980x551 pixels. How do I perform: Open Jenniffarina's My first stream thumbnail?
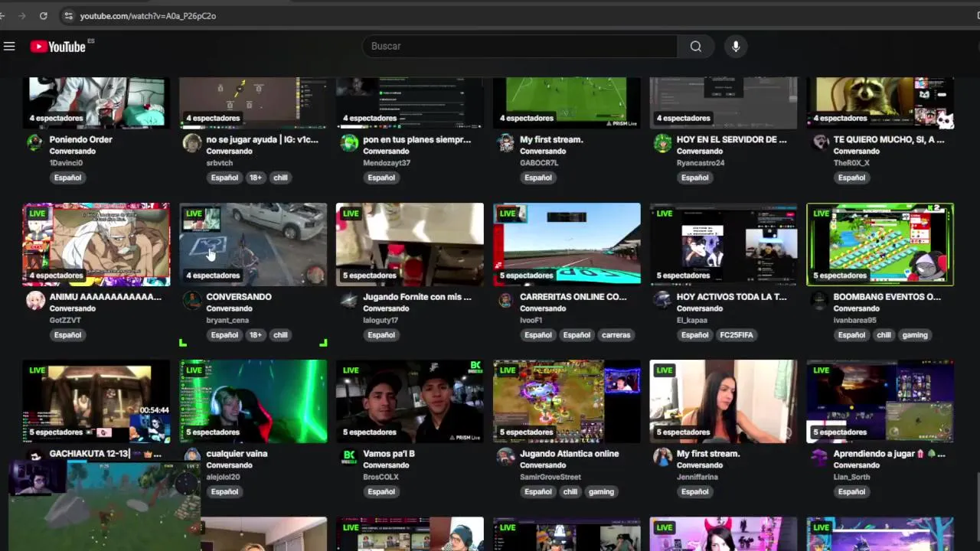pyautogui.click(x=724, y=401)
